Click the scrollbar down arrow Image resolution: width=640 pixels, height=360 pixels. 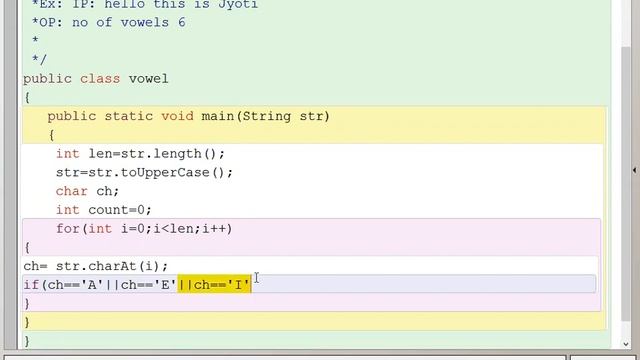click(x=626, y=344)
